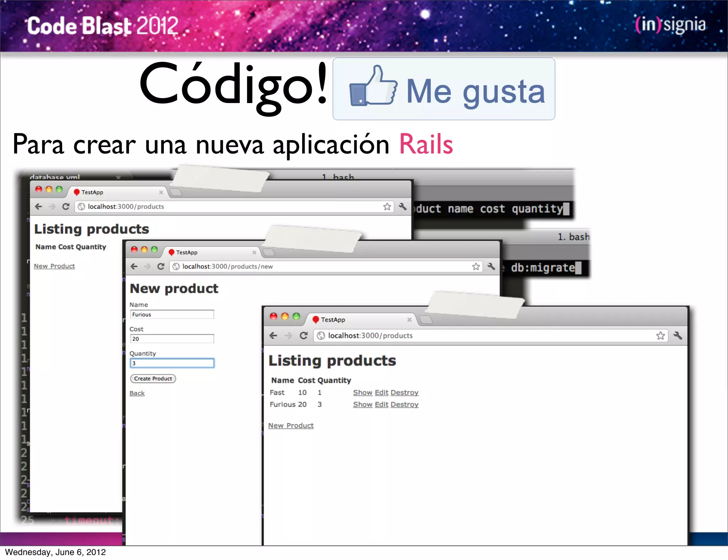
Task: Click the Create Product button
Action: click(153, 378)
